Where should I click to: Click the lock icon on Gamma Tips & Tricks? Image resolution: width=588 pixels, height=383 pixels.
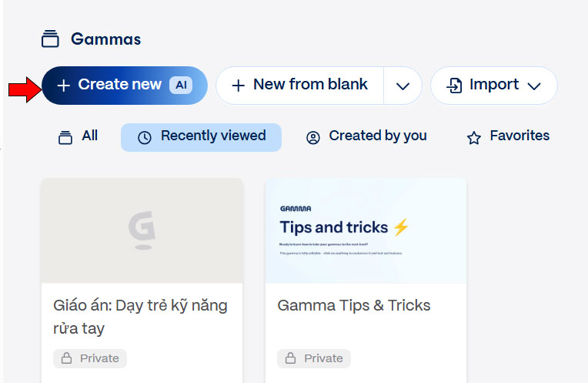[x=291, y=358]
